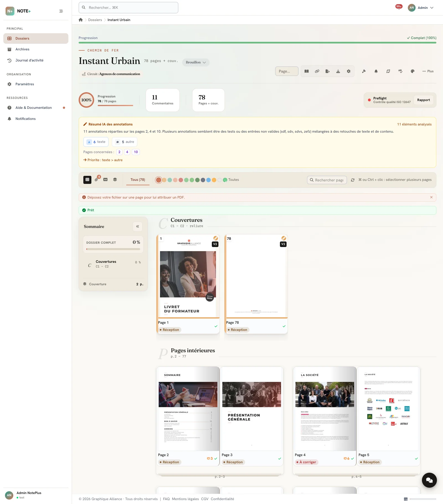The width and height of the screenshot is (443, 504).
Task: Toggle the 6 texte annotation filter
Action: (x=96, y=142)
